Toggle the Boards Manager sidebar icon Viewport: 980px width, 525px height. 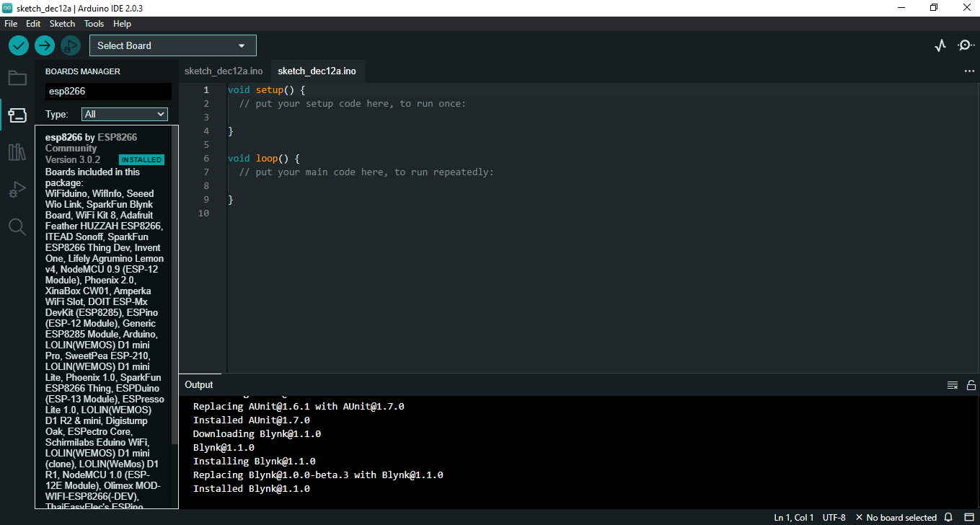(x=17, y=115)
